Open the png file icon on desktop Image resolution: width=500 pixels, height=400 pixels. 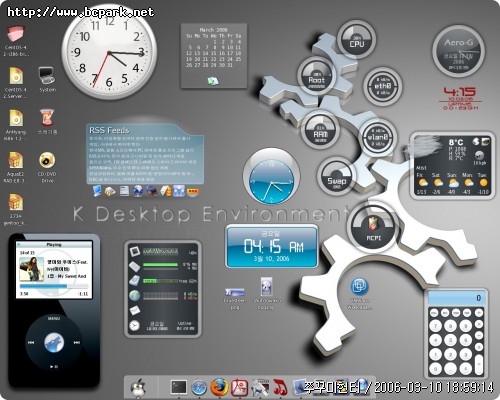[x=234, y=293]
